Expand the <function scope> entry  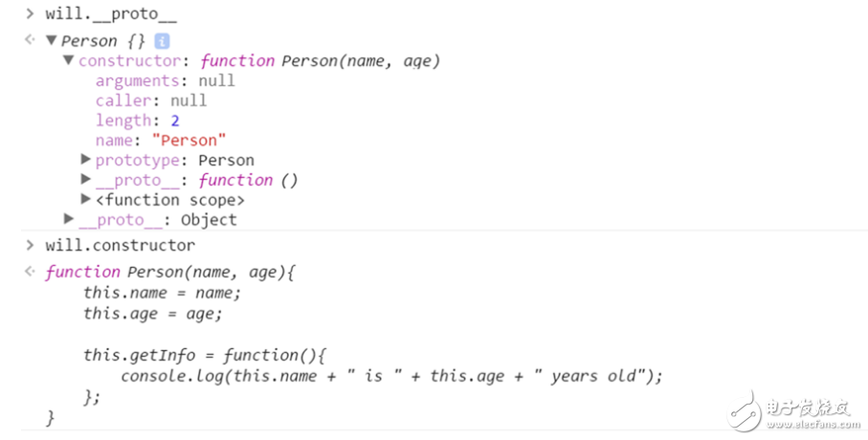coord(86,200)
